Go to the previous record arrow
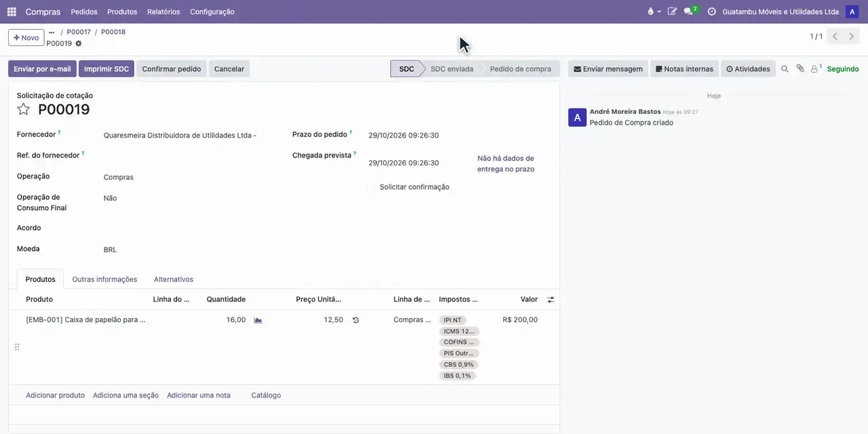The image size is (868, 434). pos(835,37)
